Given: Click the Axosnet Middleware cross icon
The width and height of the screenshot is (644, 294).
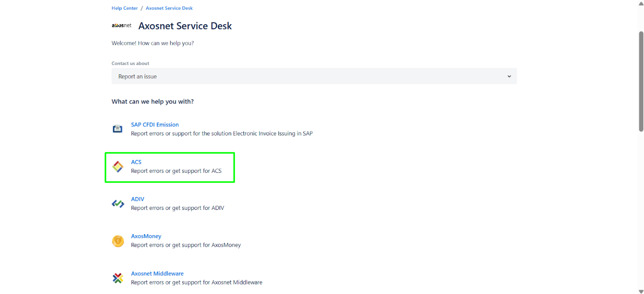Looking at the screenshot, I should point(118,278).
